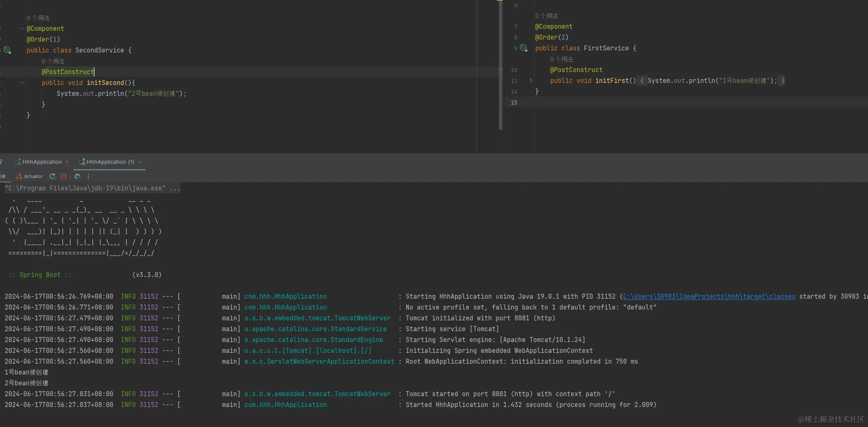The height and width of the screenshot is (427, 868).
Task: Collapse the SecondService class fold arrow
Action: coord(22,29)
